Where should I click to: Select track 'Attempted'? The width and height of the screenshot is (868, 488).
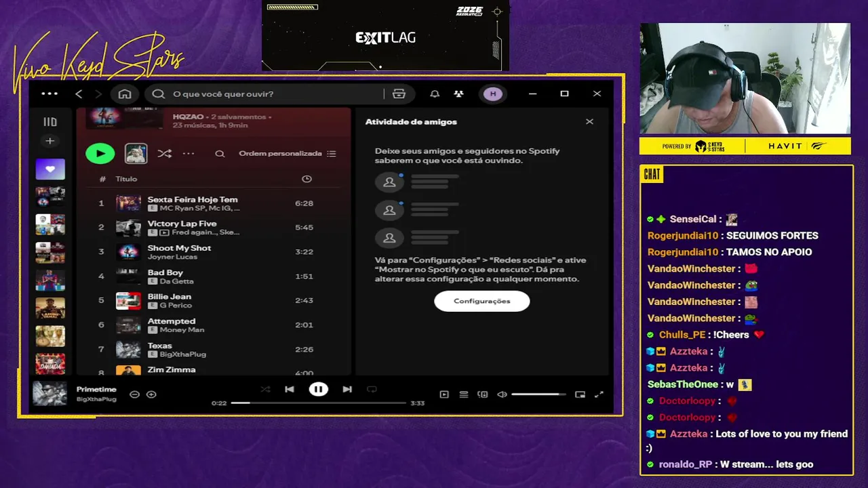214,325
